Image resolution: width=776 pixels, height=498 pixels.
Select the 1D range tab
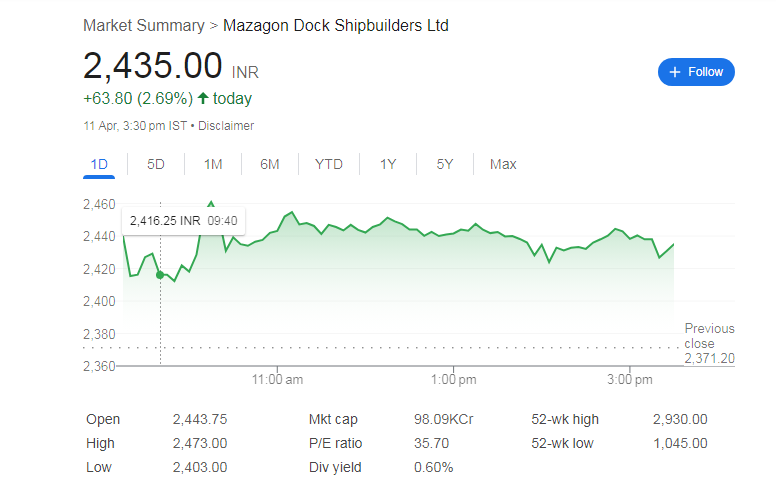click(x=99, y=164)
